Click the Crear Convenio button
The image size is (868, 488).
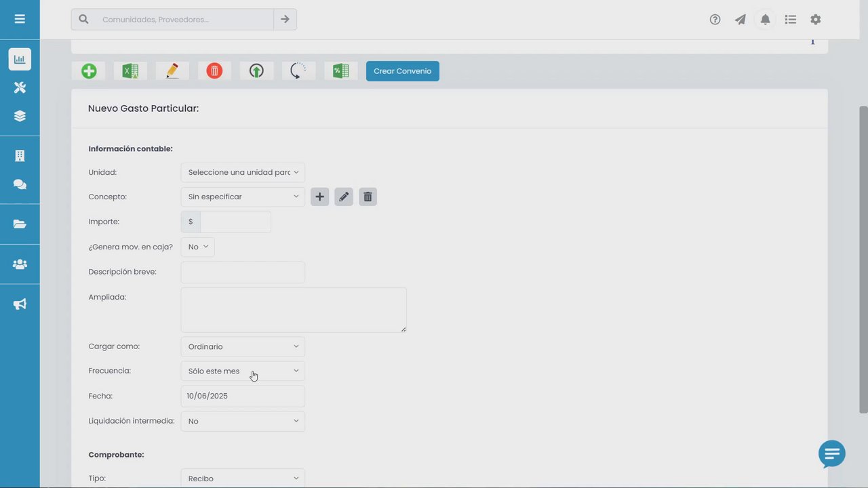tap(403, 71)
